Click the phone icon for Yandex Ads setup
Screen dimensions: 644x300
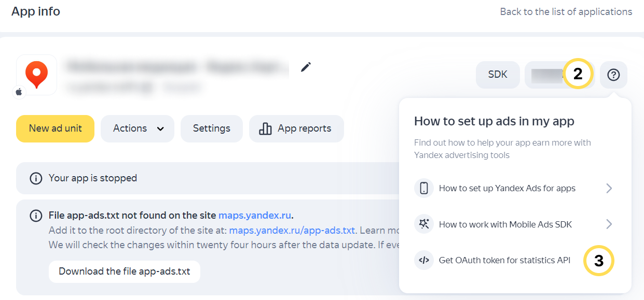[424, 188]
